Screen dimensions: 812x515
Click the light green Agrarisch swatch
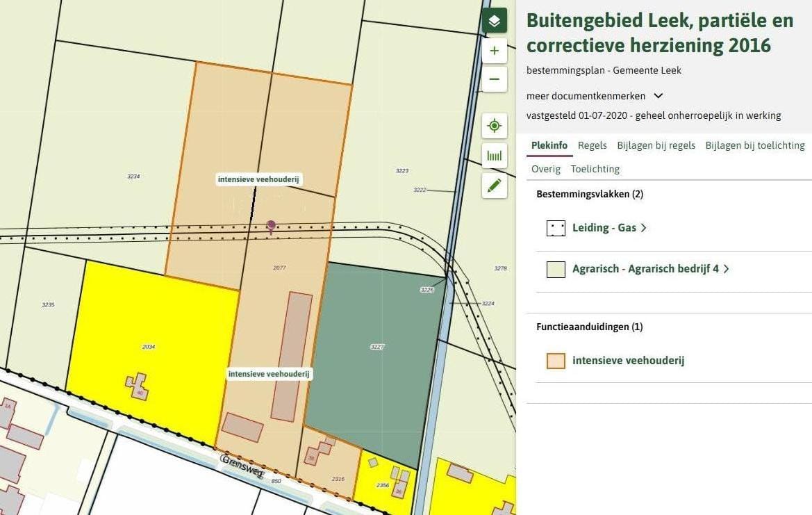(x=555, y=269)
